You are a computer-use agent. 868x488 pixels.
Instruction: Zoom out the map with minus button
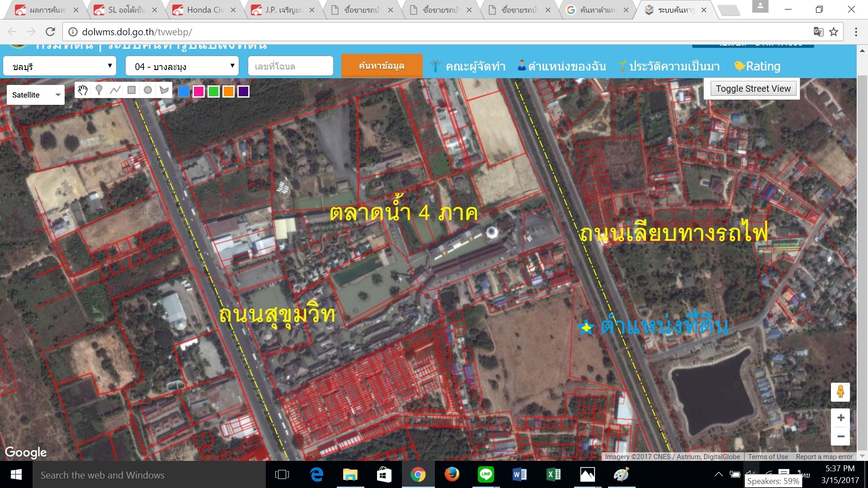pyautogui.click(x=840, y=436)
